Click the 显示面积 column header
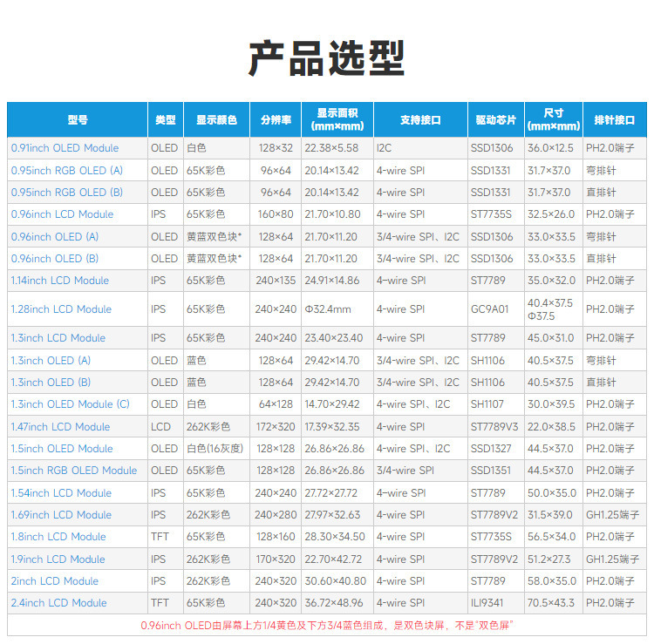This screenshot has height=644, width=654. click(337, 120)
